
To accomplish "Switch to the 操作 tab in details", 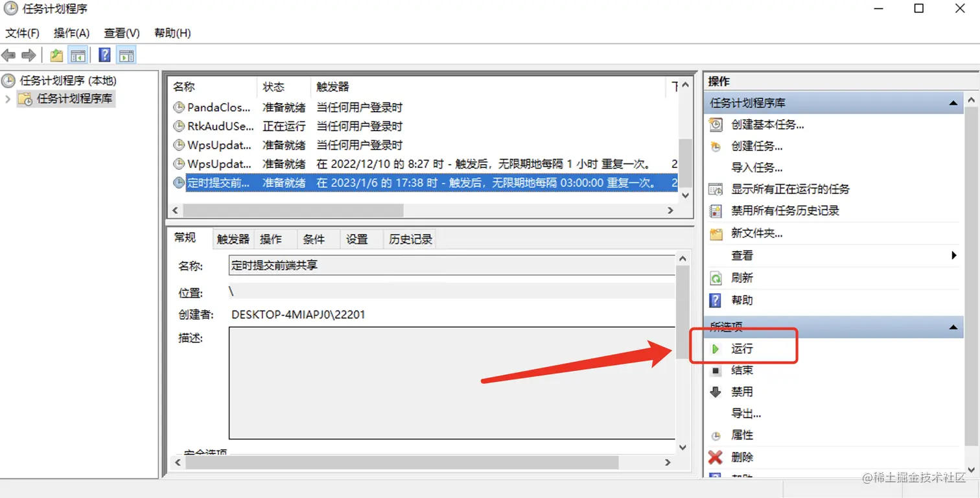I will point(271,239).
